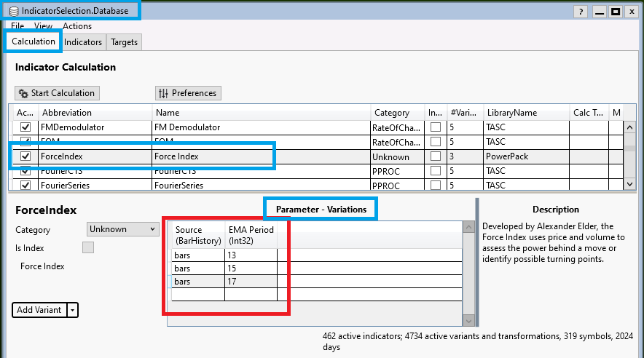Click the gears icon on Start Calculation
This screenshot has height=358, width=644.
pos(23,93)
